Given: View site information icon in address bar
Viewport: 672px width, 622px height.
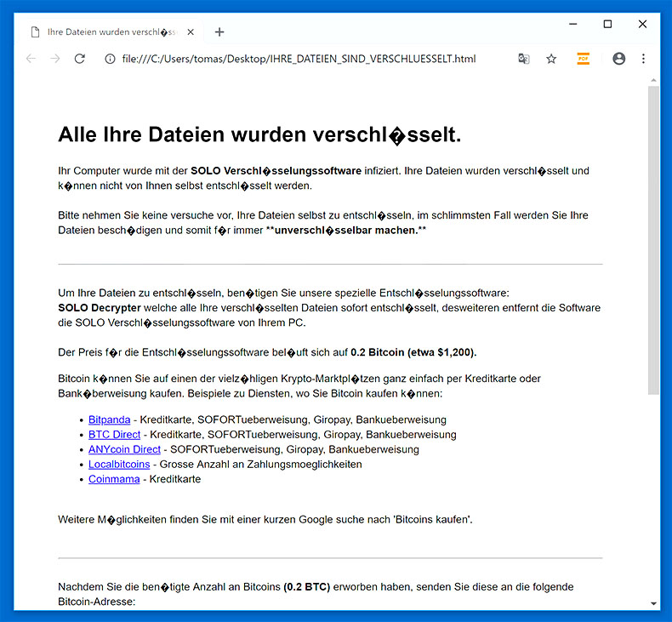Looking at the screenshot, I should (110, 59).
